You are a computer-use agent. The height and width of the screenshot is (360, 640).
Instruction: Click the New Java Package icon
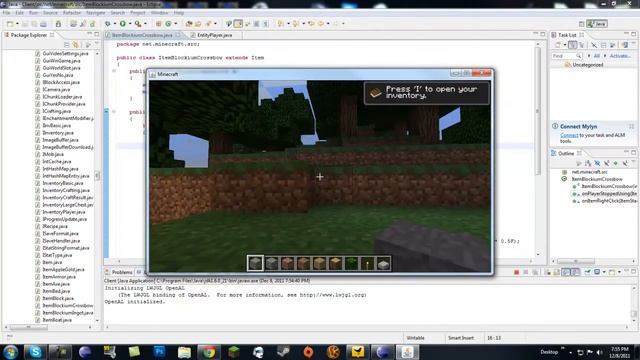[x=158, y=24]
